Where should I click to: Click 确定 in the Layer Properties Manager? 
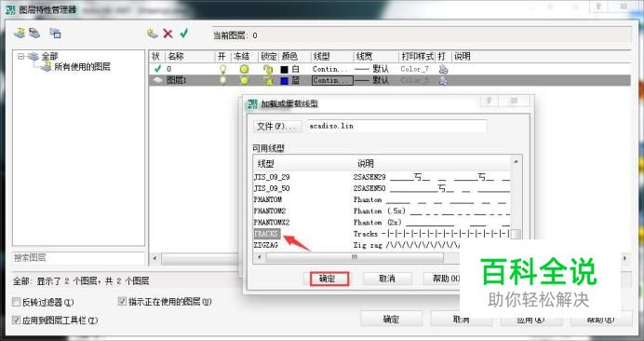point(391,320)
